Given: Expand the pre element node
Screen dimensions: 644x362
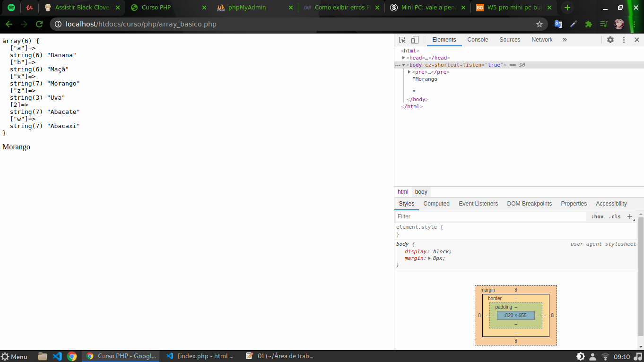Looking at the screenshot, I should pos(409,72).
